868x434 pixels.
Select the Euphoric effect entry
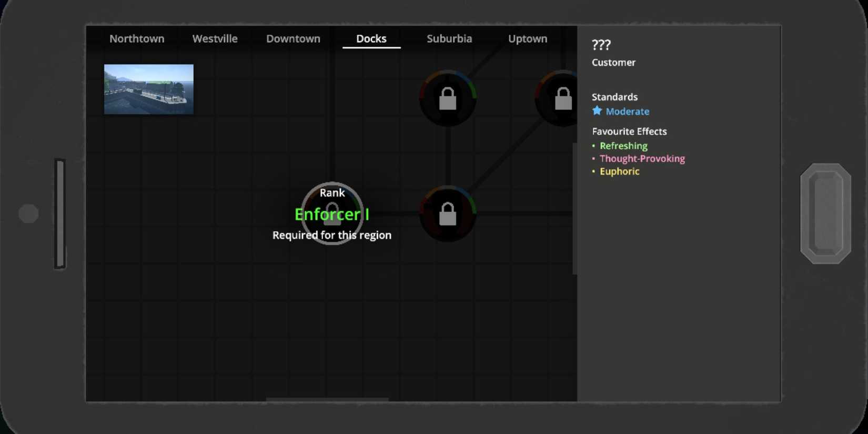pos(619,171)
